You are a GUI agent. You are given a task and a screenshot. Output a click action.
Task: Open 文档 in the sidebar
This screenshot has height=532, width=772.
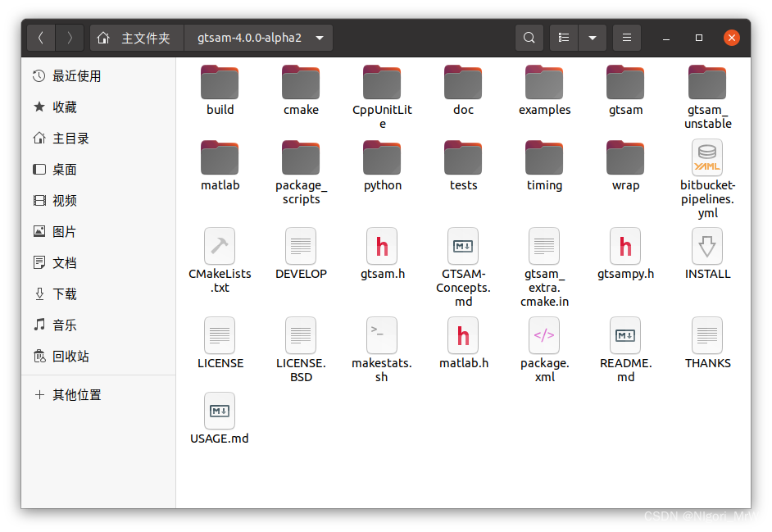[98, 262]
